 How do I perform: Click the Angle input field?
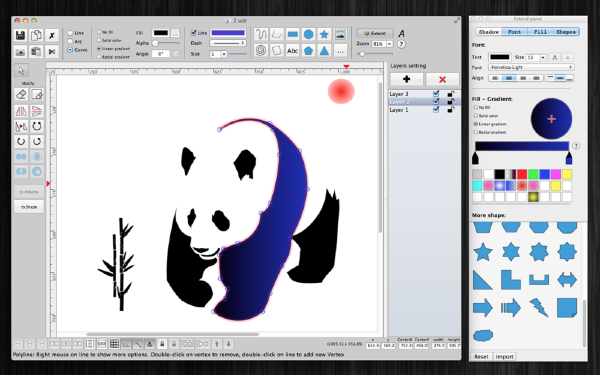click(160, 54)
